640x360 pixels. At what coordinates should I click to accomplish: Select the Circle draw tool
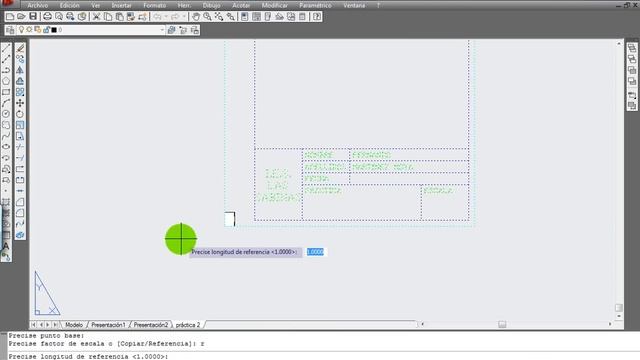(6, 114)
